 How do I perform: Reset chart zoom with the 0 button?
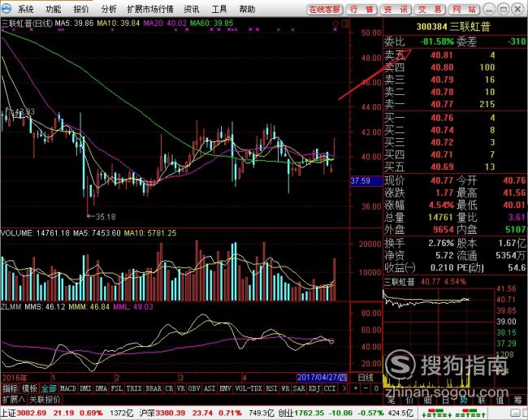tap(376, 388)
